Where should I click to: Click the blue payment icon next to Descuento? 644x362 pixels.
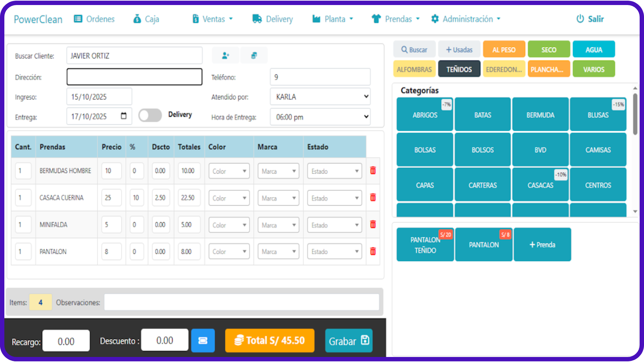[x=203, y=340]
